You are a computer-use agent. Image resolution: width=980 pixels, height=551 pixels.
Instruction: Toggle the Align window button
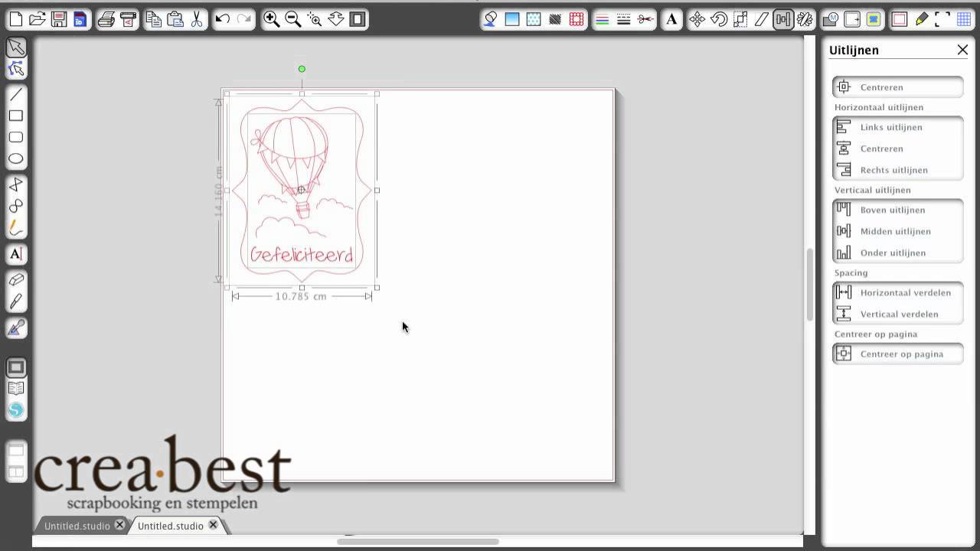click(783, 19)
